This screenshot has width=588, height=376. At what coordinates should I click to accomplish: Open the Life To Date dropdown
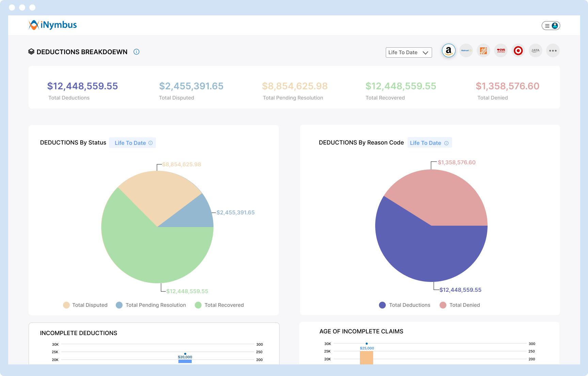[x=408, y=52]
